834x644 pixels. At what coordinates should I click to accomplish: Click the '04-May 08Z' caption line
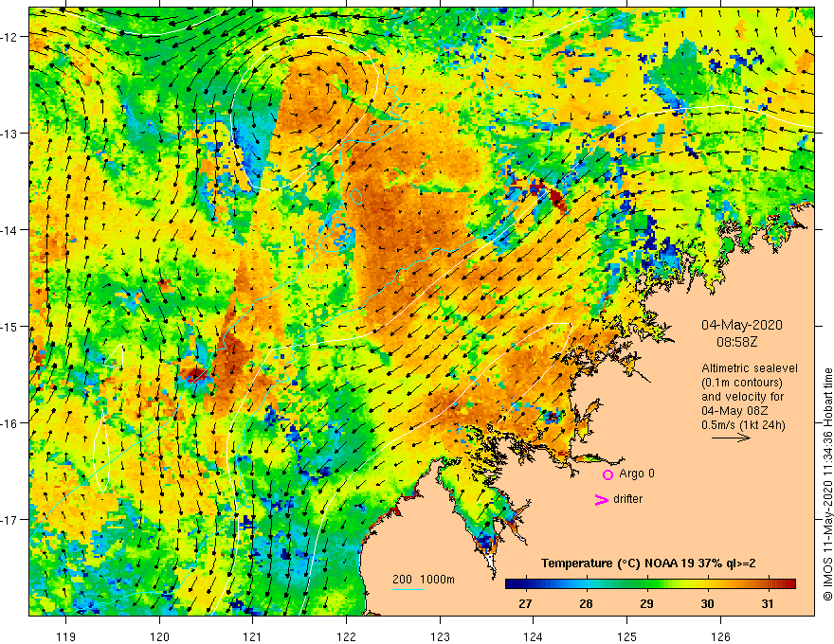click(x=734, y=411)
